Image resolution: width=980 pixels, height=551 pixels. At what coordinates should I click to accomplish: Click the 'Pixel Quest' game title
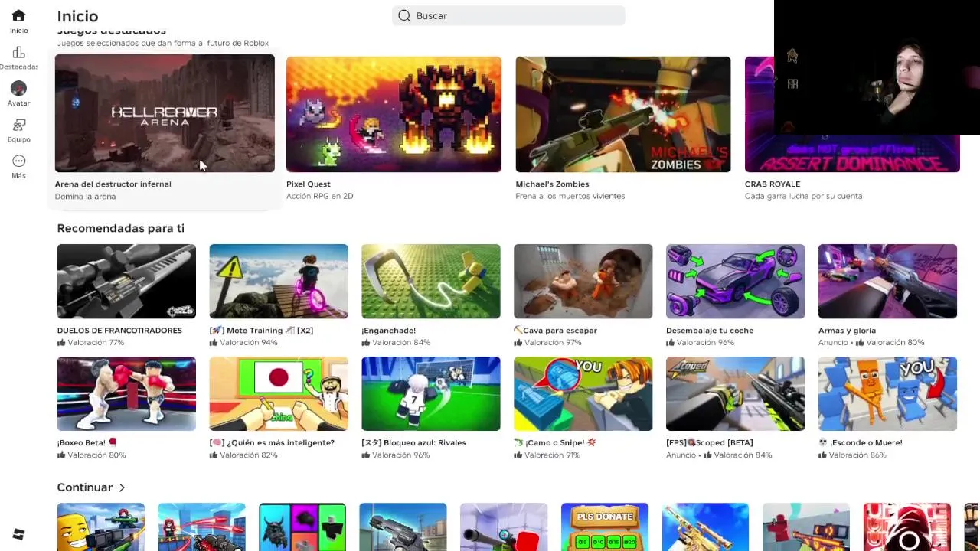point(309,184)
